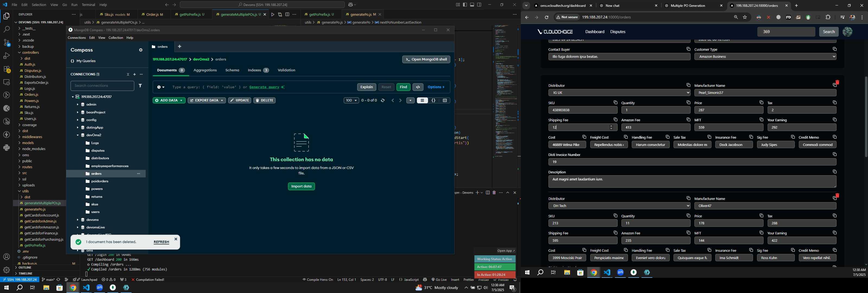Viewport: 868px width, 293px height.
Task: Open ADD DATA dropdown
Action: (169, 100)
